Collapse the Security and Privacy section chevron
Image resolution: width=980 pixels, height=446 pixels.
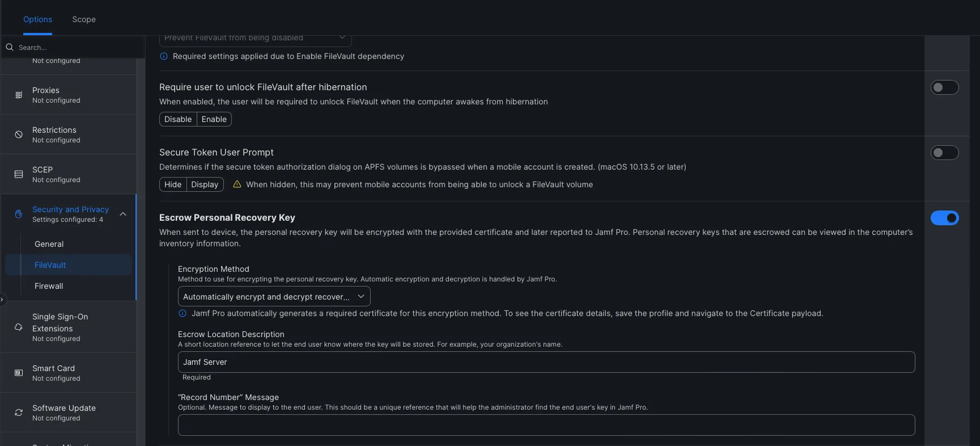point(123,214)
